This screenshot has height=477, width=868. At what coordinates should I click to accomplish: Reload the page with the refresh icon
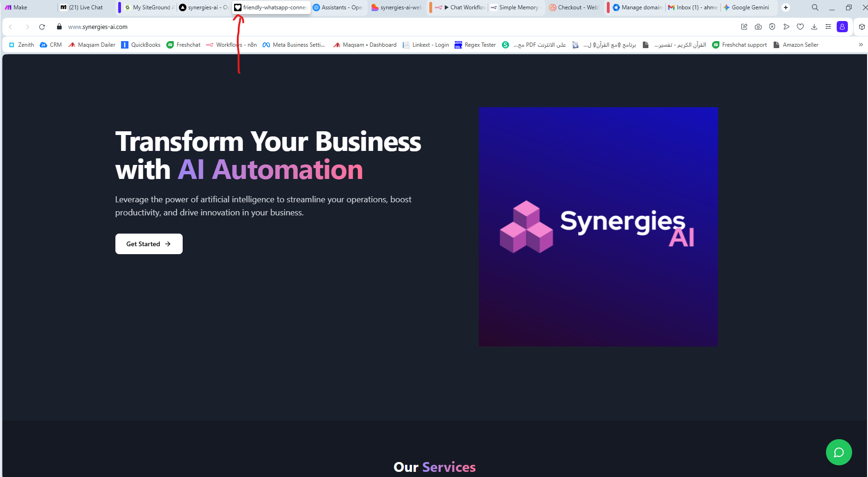[42, 27]
